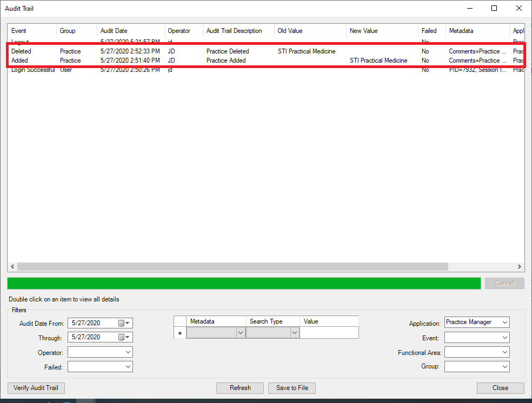Open the Application dropdown showing Practice Manager

coord(504,323)
